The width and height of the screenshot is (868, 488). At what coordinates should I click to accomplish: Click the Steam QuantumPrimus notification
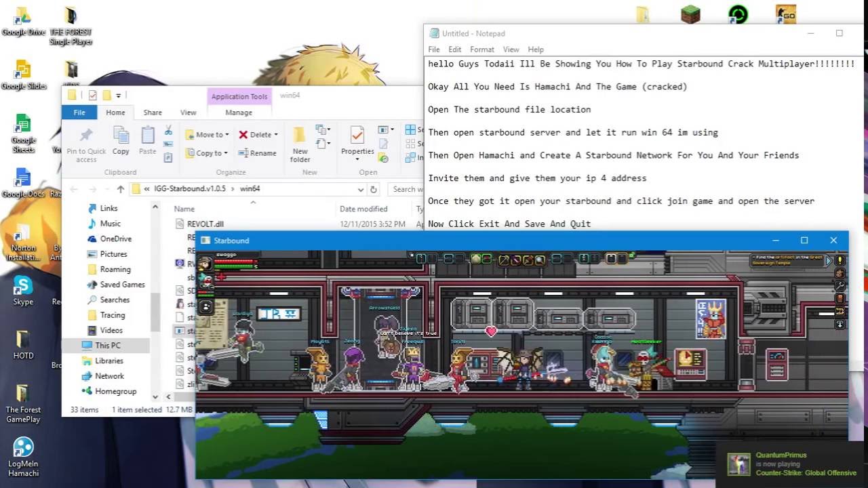pos(791,464)
